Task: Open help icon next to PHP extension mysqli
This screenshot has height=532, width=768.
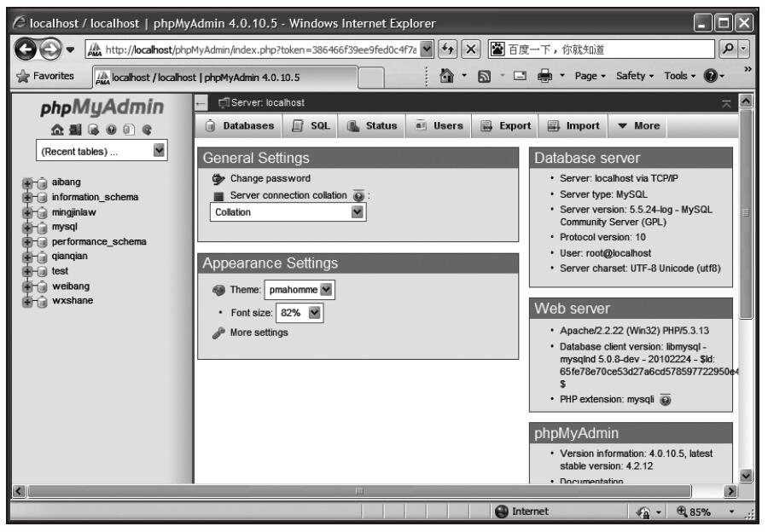Action: (x=665, y=400)
